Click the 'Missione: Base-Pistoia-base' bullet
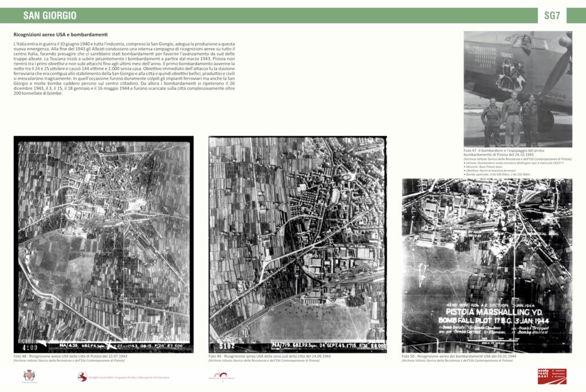Image resolution: width=586 pixels, height=392 pixels. [x=484, y=167]
